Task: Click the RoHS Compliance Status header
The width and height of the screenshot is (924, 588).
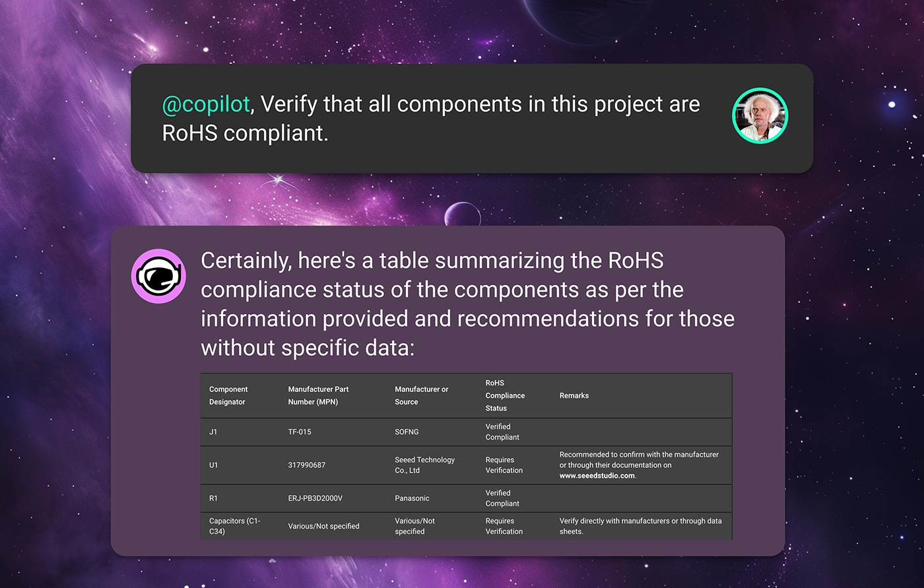Action: click(505, 395)
